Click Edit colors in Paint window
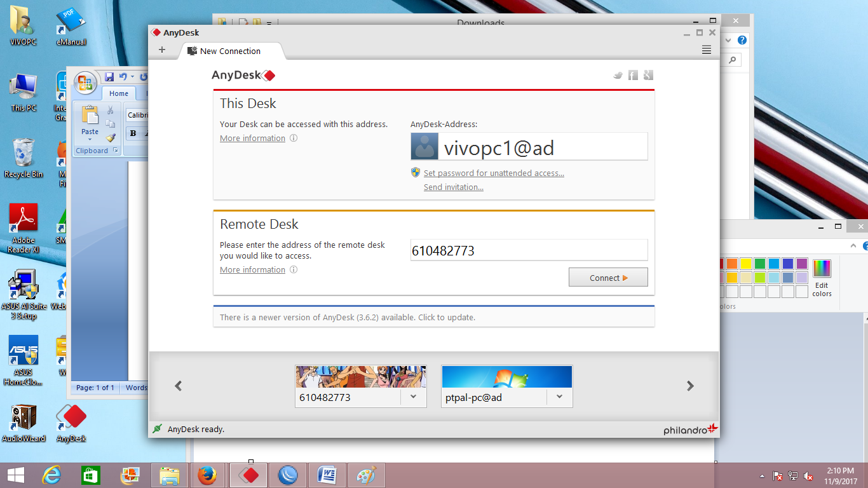Viewport: 868px width, 488px height. (822, 278)
